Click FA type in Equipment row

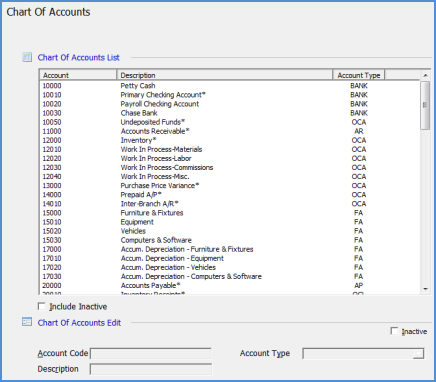tap(359, 222)
